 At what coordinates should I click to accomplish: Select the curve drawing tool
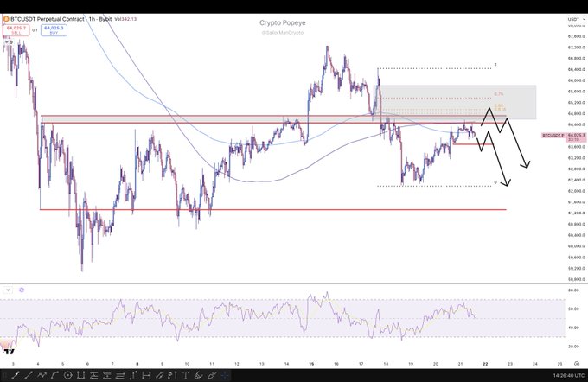[x=54, y=375]
